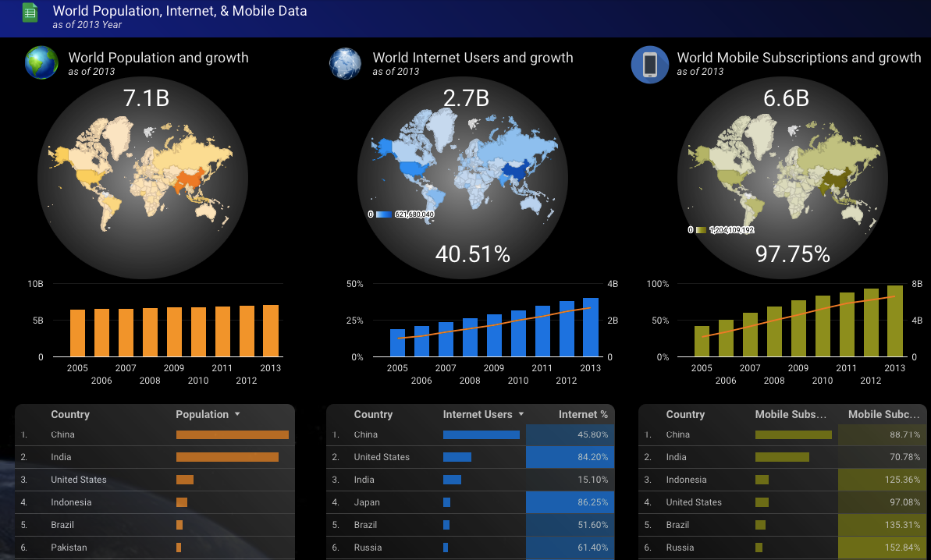
Task: Click the 'World Population and growth' heading
Action: (x=158, y=58)
